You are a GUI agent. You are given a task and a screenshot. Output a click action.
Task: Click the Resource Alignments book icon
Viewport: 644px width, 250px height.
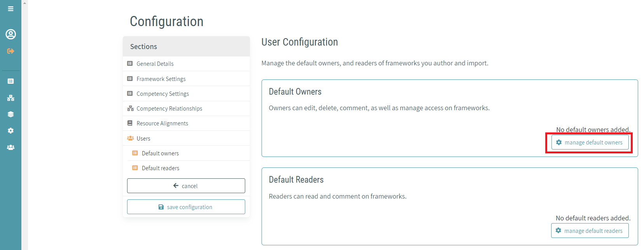(130, 123)
